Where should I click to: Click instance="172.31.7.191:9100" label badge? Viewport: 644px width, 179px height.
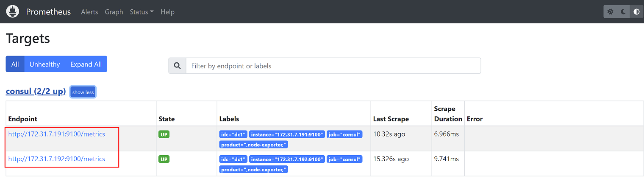[287, 134]
